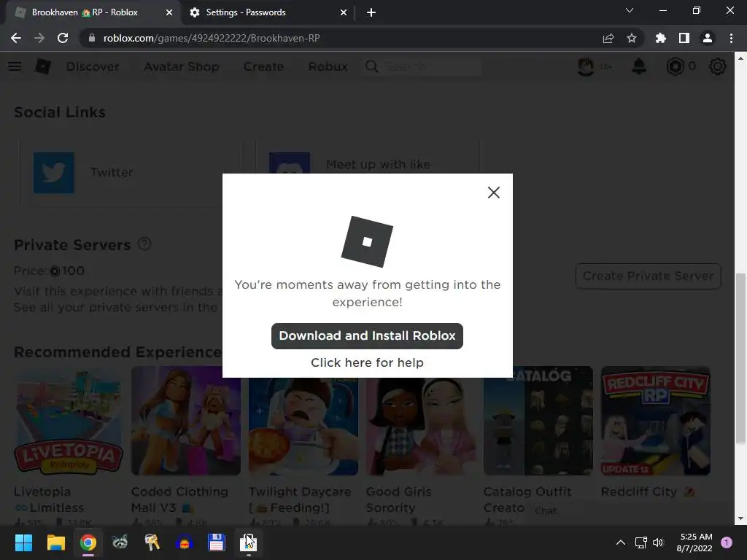Click the Roblox logo in the dialog

367,241
